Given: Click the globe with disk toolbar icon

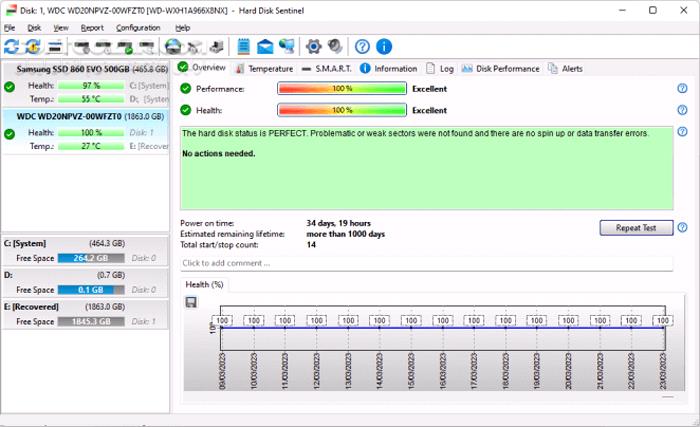Looking at the screenshot, I should pos(173,46).
